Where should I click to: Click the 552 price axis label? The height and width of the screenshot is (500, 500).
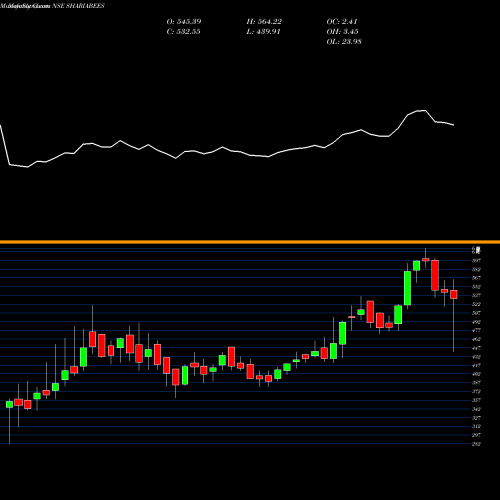pyautogui.click(x=476, y=286)
